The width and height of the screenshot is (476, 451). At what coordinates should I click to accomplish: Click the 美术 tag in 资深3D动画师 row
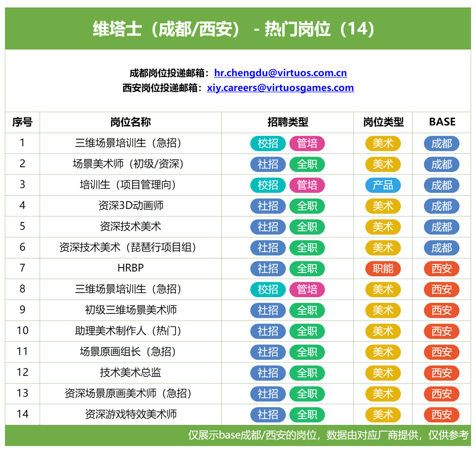tap(383, 206)
